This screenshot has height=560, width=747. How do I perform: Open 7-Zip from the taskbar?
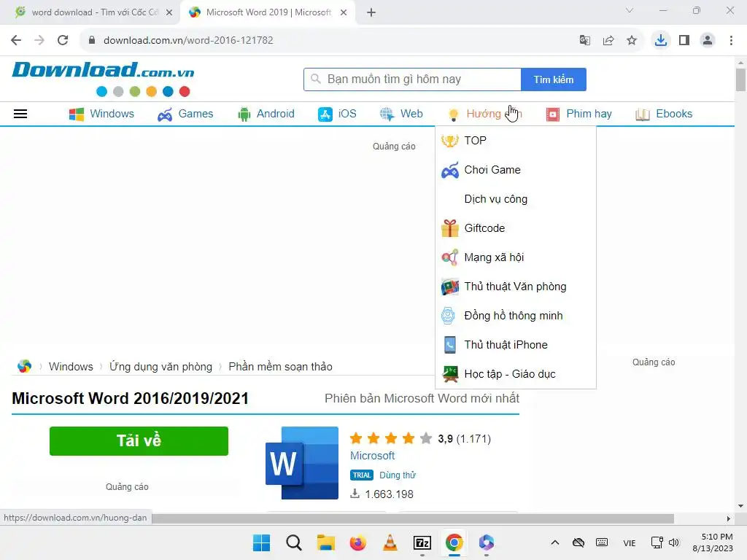point(422,542)
